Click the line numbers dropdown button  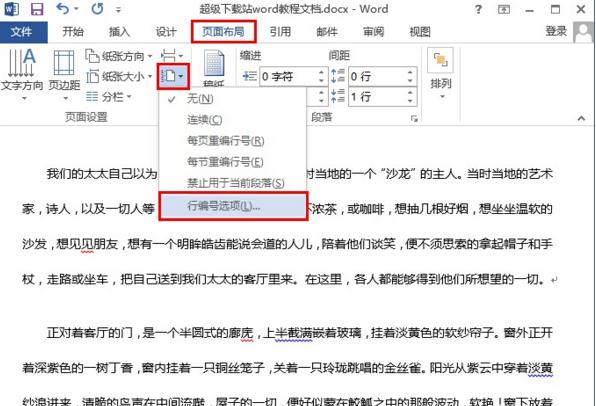tap(173, 76)
